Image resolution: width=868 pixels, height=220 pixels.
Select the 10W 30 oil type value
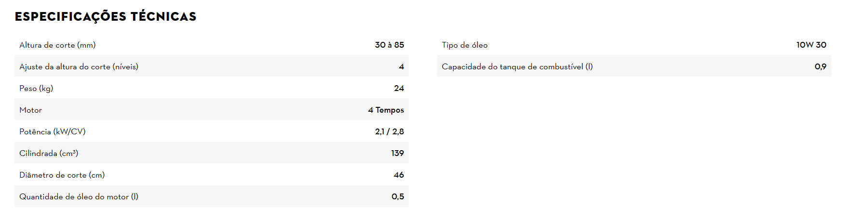point(811,45)
